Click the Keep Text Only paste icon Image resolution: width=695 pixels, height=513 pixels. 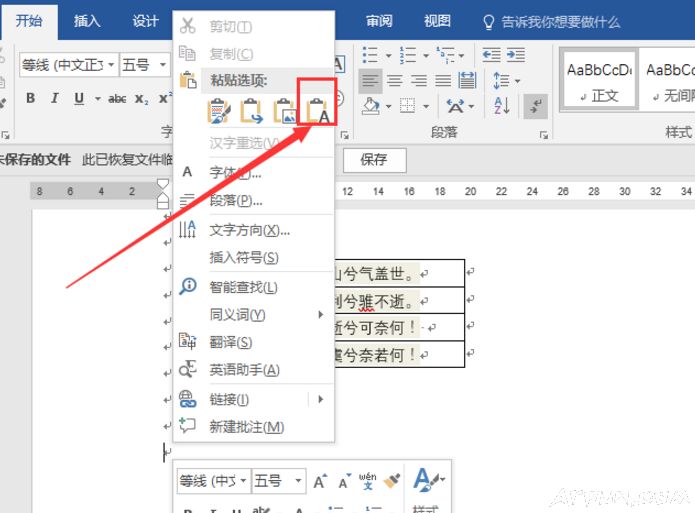pyautogui.click(x=319, y=110)
